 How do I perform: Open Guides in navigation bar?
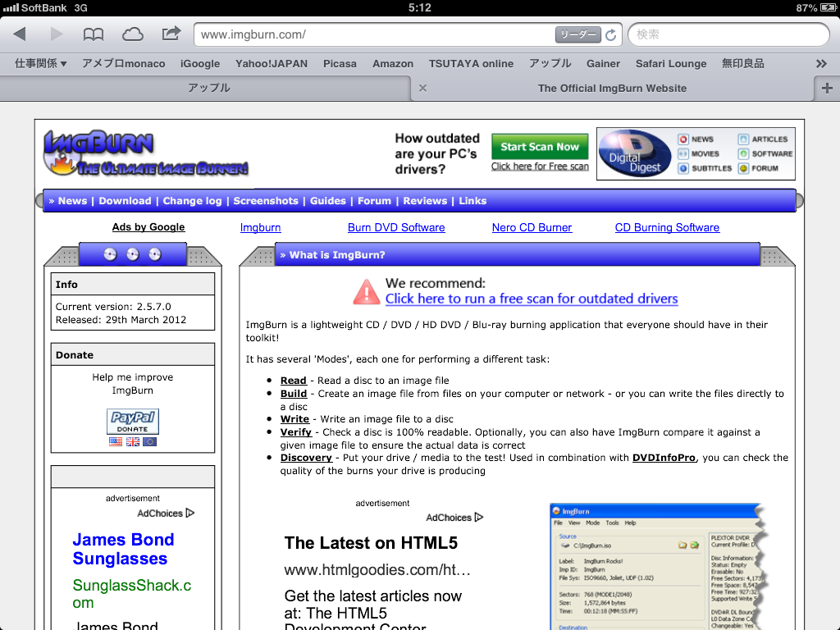tap(328, 201)
